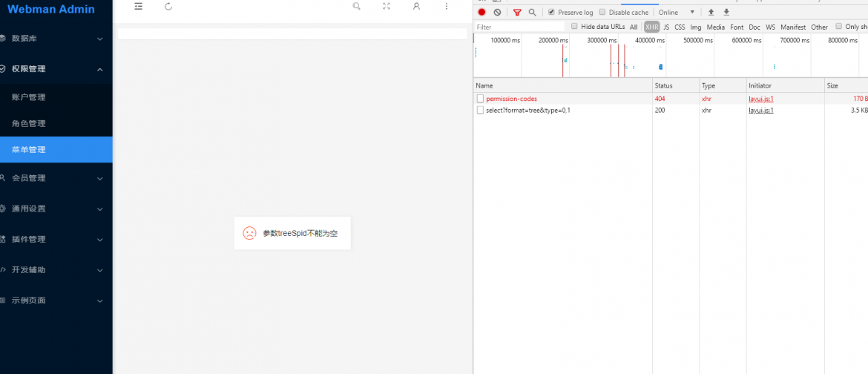Screen dimensions: 868x374
Task: Filter requests by Other
Action: click(819, 27)
